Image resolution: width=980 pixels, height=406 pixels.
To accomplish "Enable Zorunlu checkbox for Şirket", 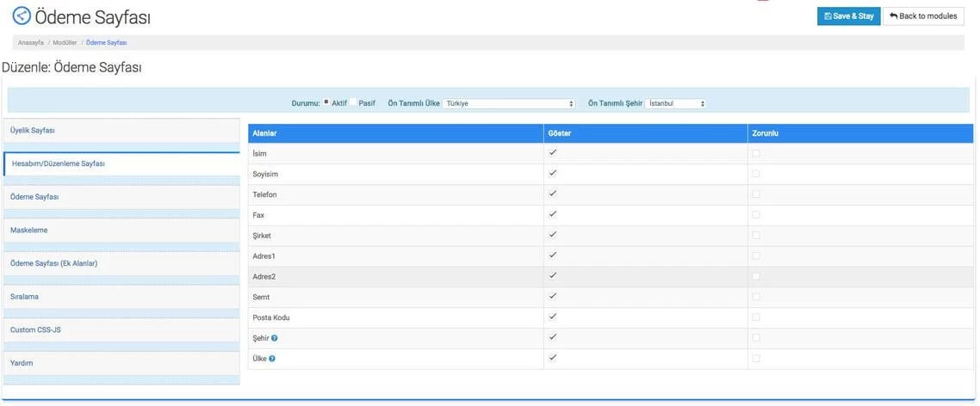I will click(756, 235).
